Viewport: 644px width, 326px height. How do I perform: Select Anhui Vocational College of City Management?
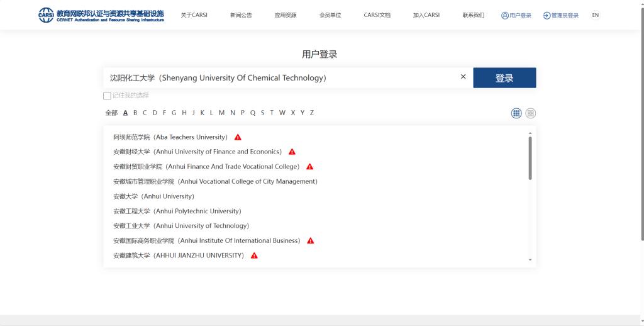click(215, 182)
